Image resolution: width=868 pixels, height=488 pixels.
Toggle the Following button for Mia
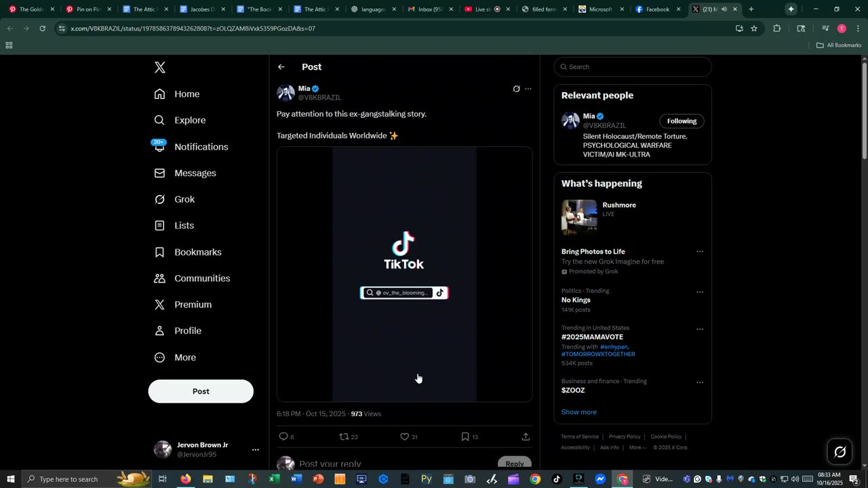coord(682,121)
